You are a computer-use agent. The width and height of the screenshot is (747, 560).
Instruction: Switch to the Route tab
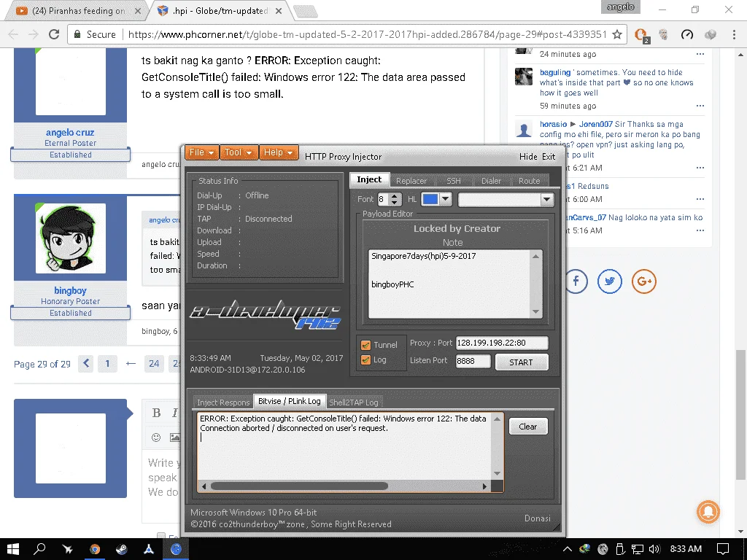pyautogui.click(x=530, y=181)
